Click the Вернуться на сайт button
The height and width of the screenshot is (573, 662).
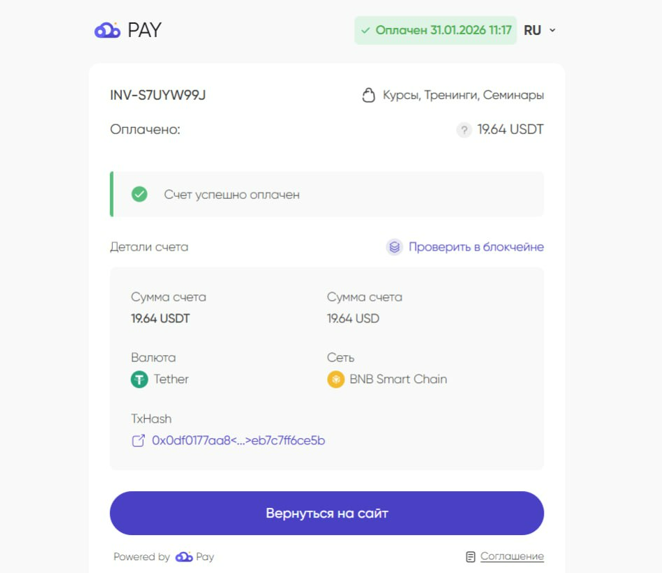(x=327, y=513)
